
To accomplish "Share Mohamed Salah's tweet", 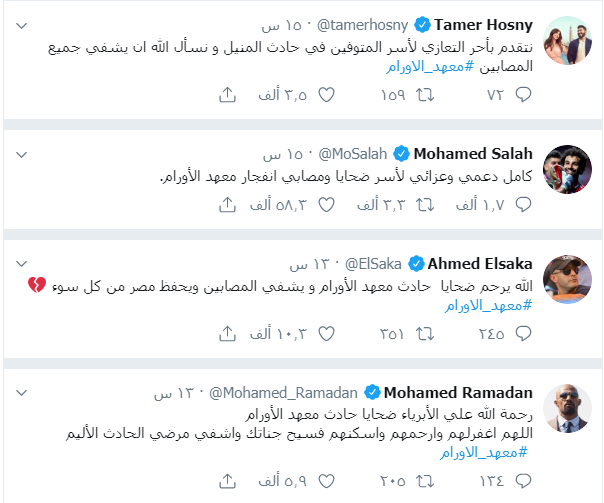I will 227,204.
